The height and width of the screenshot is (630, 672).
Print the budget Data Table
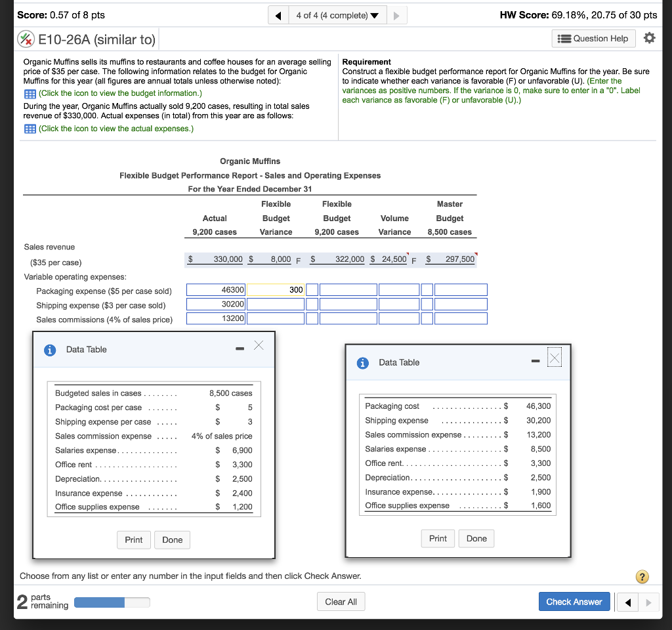(x=134, y=540)
